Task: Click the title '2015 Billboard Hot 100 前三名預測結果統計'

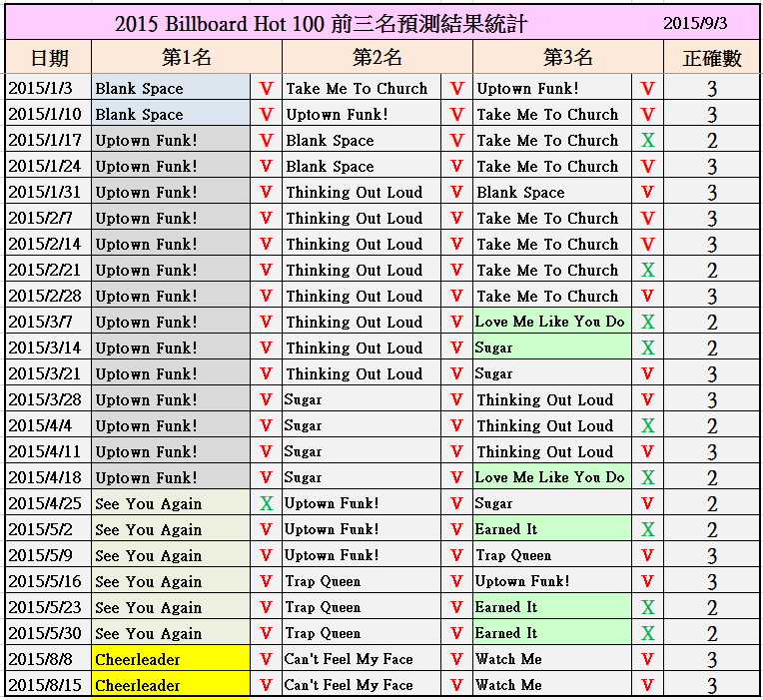Action: tap(322, 23)
